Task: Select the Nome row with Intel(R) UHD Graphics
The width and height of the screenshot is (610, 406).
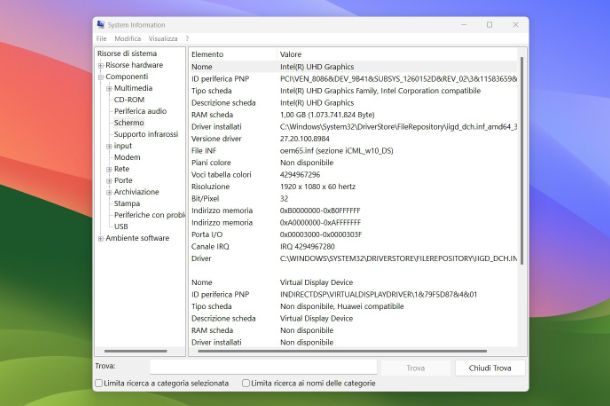Action: pos(353,66)
